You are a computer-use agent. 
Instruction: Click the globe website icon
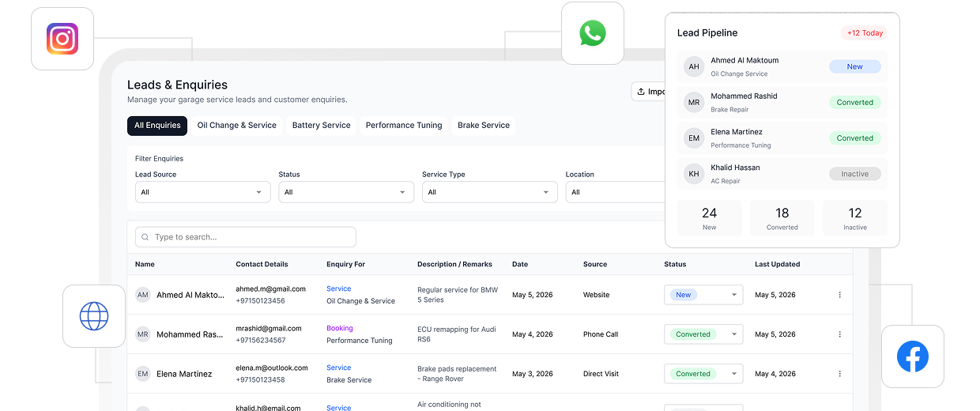94,316
